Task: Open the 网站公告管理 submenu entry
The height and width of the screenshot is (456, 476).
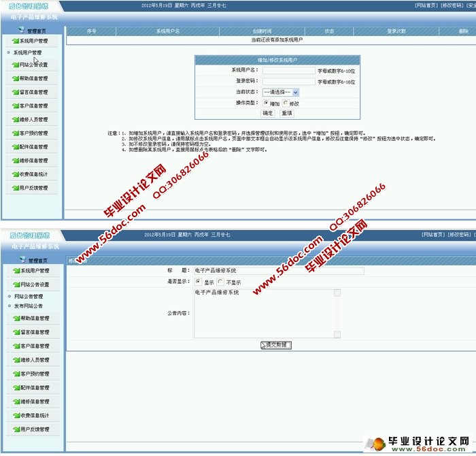Action: click(x=29, y=296)
